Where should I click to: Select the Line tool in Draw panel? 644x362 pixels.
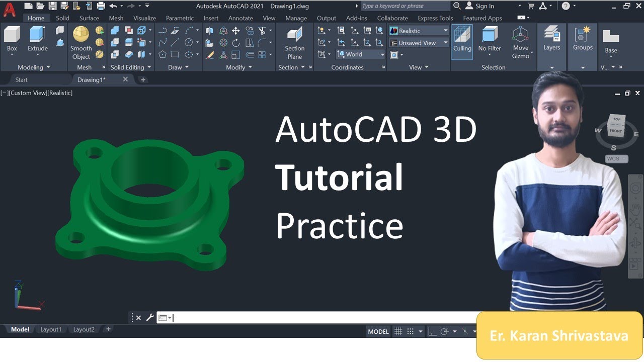175,43
